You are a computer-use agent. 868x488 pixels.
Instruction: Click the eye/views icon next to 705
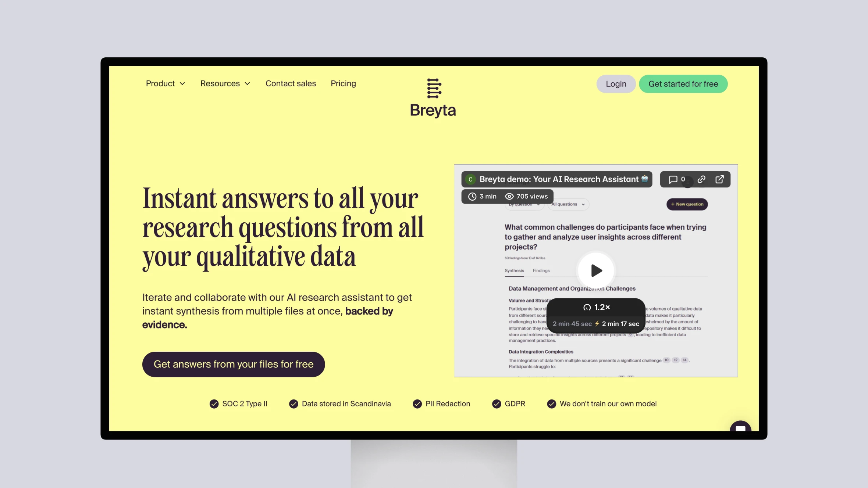pyautogui.click(x=509, y=196)
